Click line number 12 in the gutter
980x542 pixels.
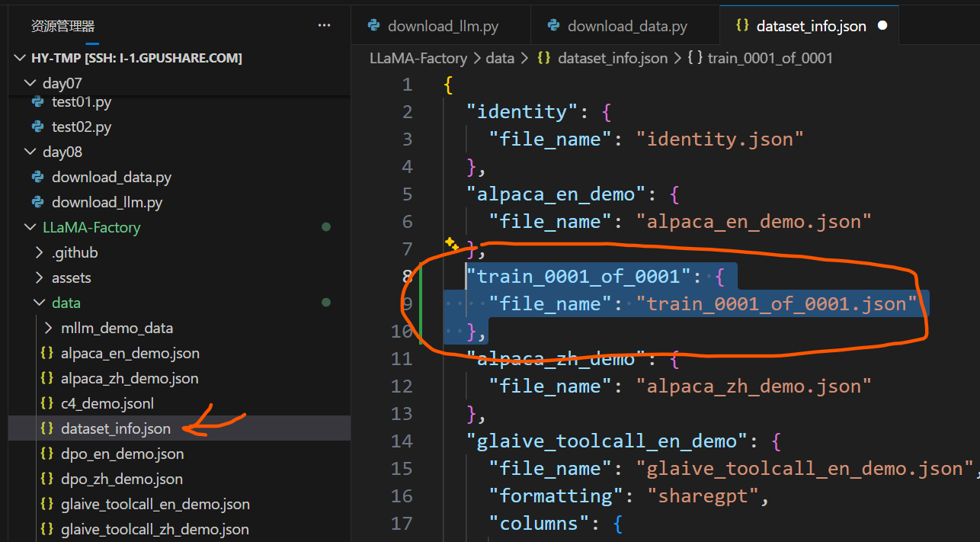click(x=402, y=386)
